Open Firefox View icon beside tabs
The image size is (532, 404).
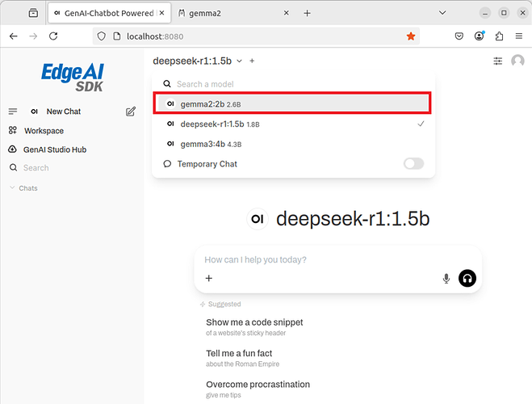[33, 13]
